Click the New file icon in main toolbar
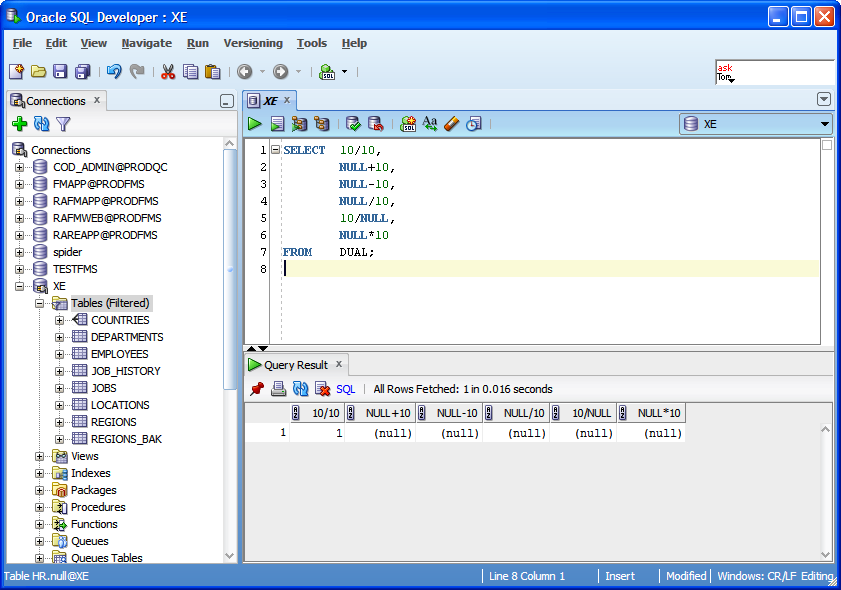841x590 pixels. coord(16,71)
